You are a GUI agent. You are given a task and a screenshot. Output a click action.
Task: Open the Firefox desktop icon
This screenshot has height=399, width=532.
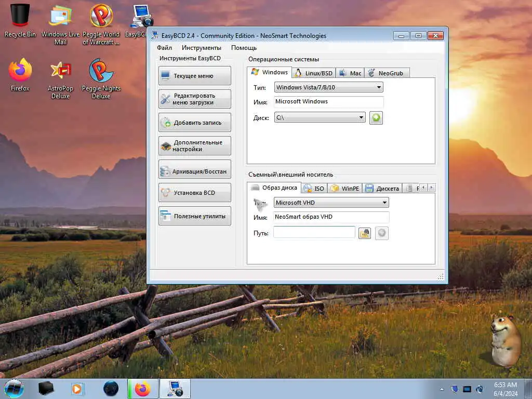[x=20, y=75]
